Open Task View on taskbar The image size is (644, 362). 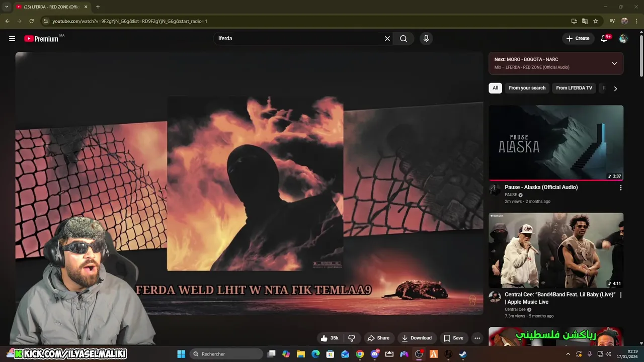coord(272,354)
